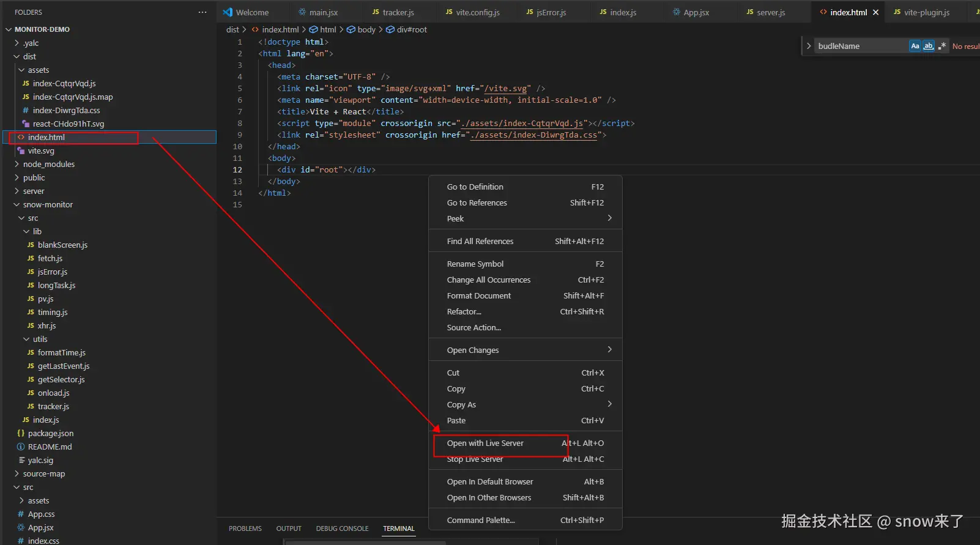This screenshot has height=545, width=980.
Task: Open the FOLDERS panel more actions menu
Action: (x=202, y=12)
